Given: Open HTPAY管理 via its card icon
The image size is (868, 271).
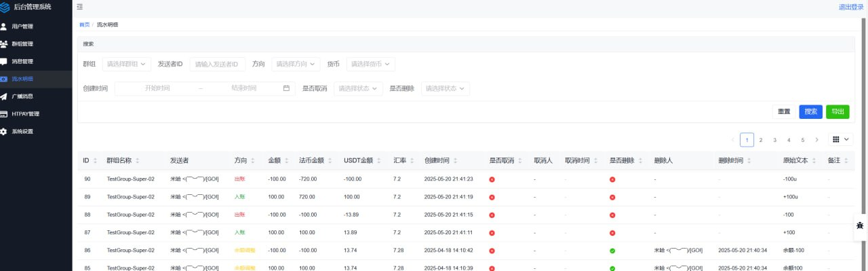Looking at the screenshot, I should click(4, 114).
